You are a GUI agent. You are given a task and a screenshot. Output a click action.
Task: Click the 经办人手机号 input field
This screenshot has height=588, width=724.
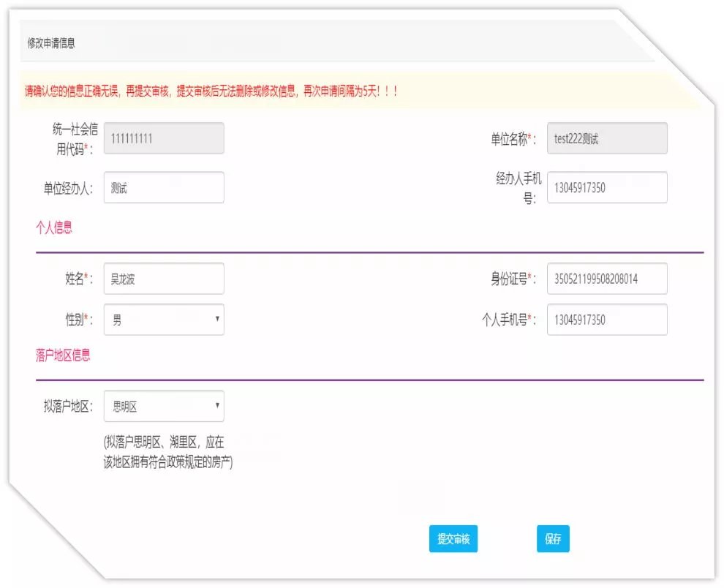(x=606, y=188)
